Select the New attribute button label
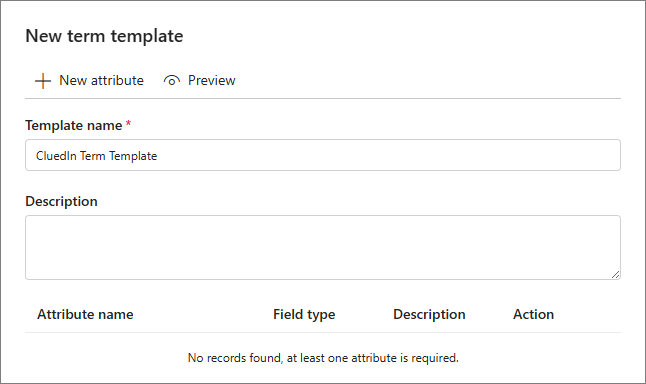This screenshot has height=384, width=646. [x=101, y=80]
